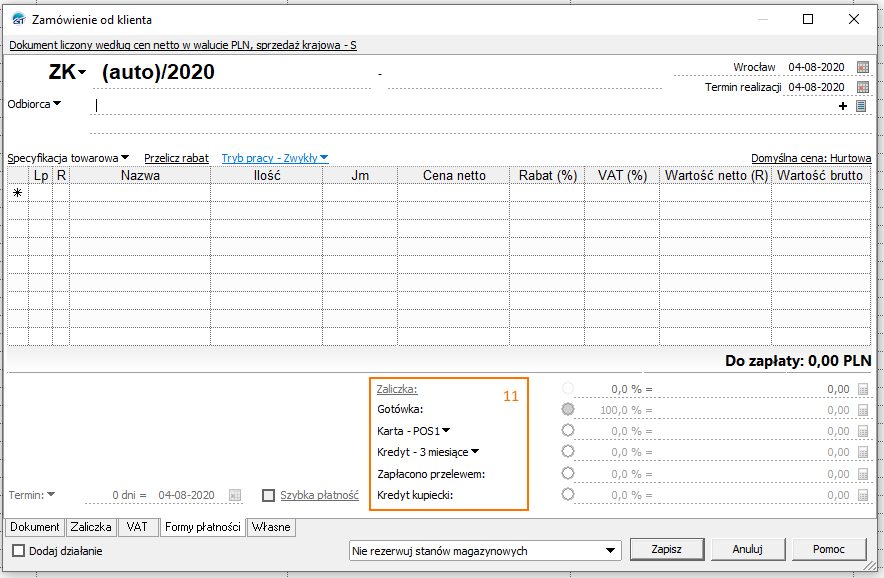Click the Odbiorca text input field
The height and width of the screenshot is (578, 884).
point(460,106)
